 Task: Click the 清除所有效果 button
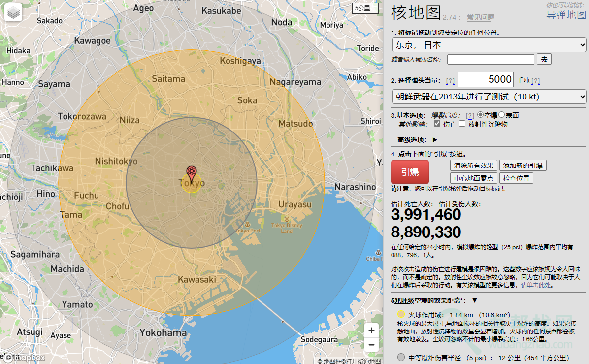click(473, 165)
